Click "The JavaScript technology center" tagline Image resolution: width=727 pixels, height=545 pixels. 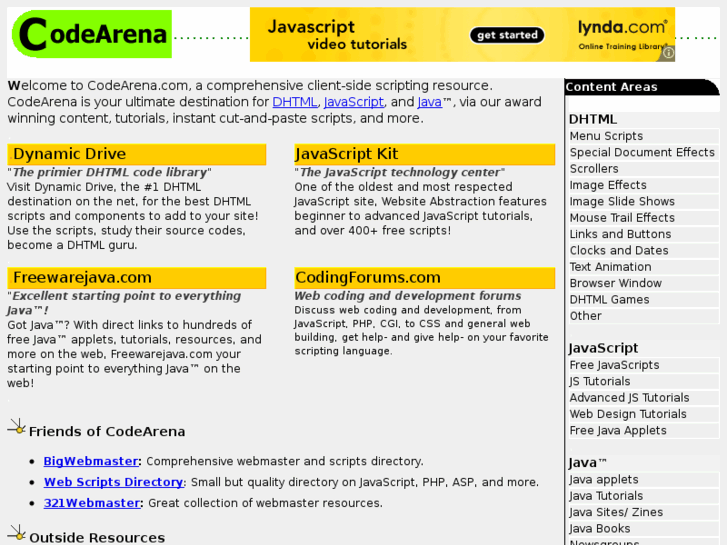(400, 172)
